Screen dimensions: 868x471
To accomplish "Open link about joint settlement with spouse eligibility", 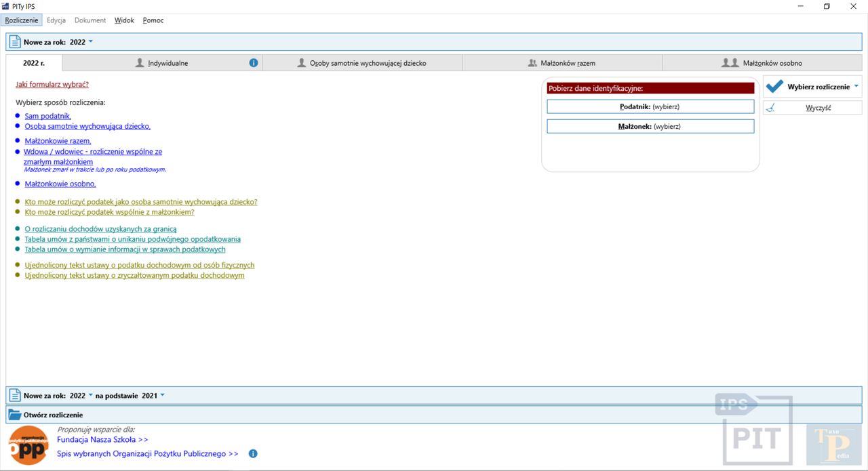I will (x=109, y=212).
